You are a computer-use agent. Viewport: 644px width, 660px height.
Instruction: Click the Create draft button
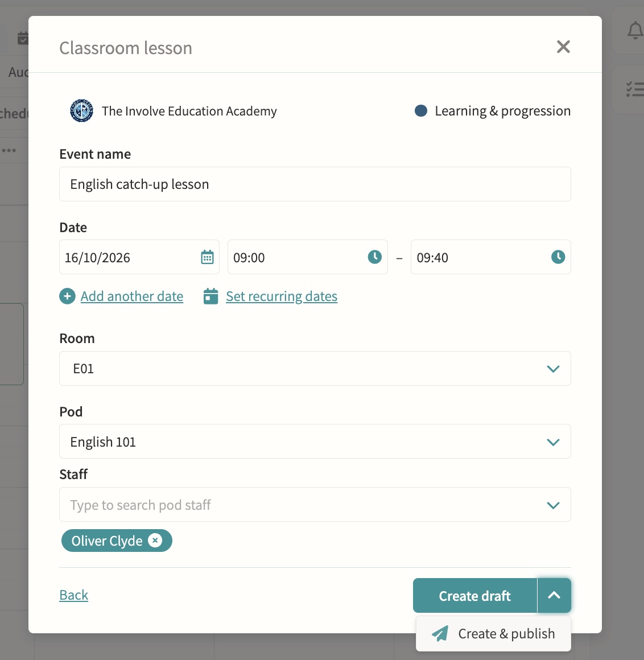(x=475, y=595)
